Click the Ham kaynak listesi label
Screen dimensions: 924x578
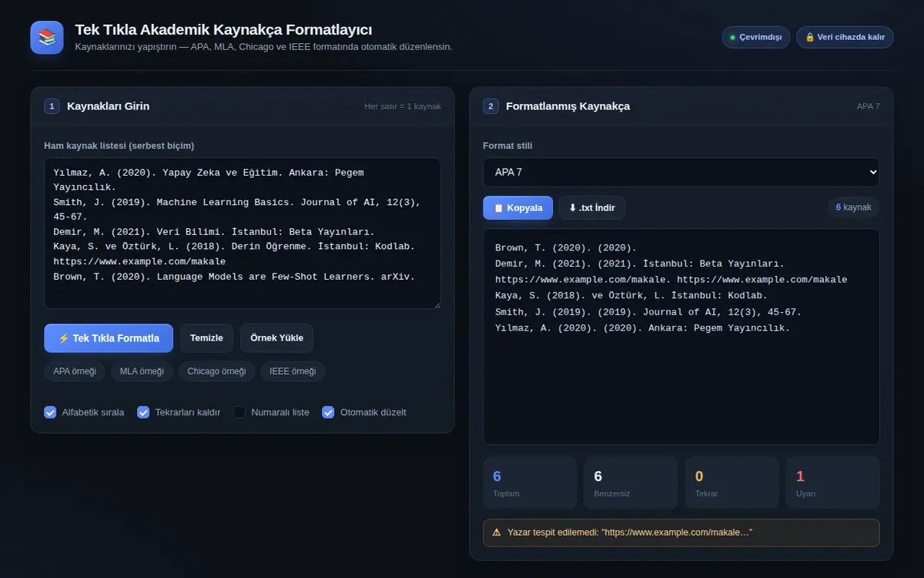pyautogui.click(x=119, y=146)
